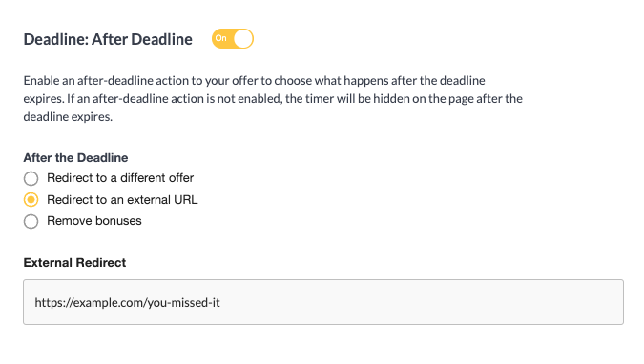
Task: Click the white knob of the On switch
Action: [x=243, y=38]
